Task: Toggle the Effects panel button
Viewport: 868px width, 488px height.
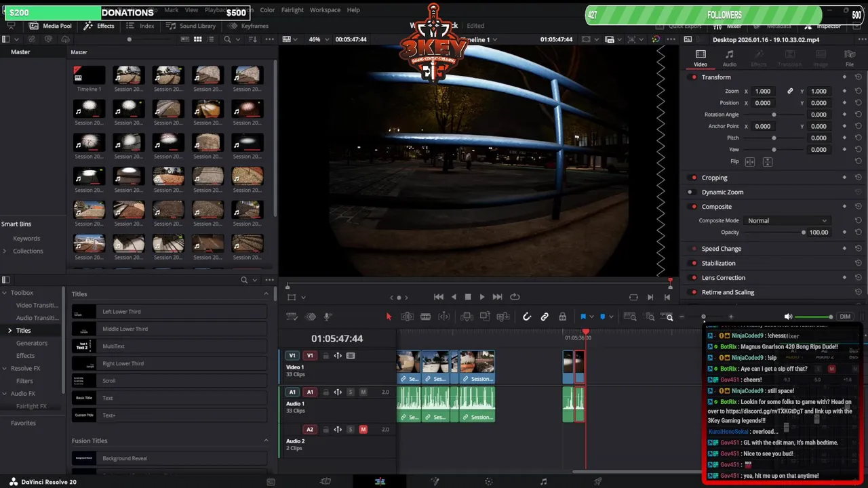Action: [99, 26]
